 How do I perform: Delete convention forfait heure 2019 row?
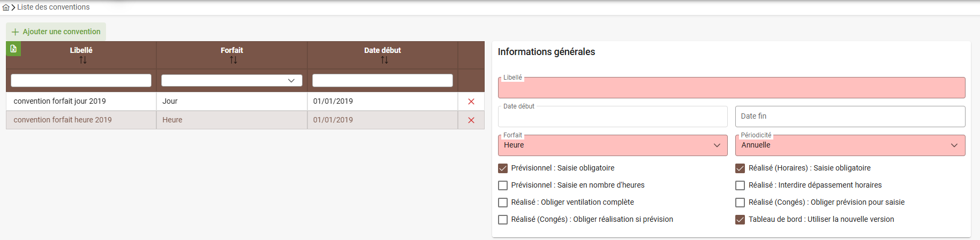(x=471, y=120)
